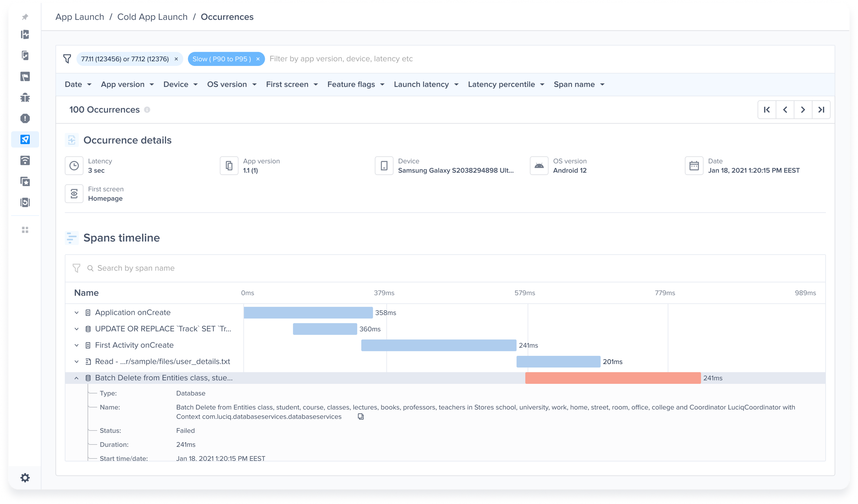
Task: Remove the Slow (P90 to P95) filter chip
Action: coord(258,59)
